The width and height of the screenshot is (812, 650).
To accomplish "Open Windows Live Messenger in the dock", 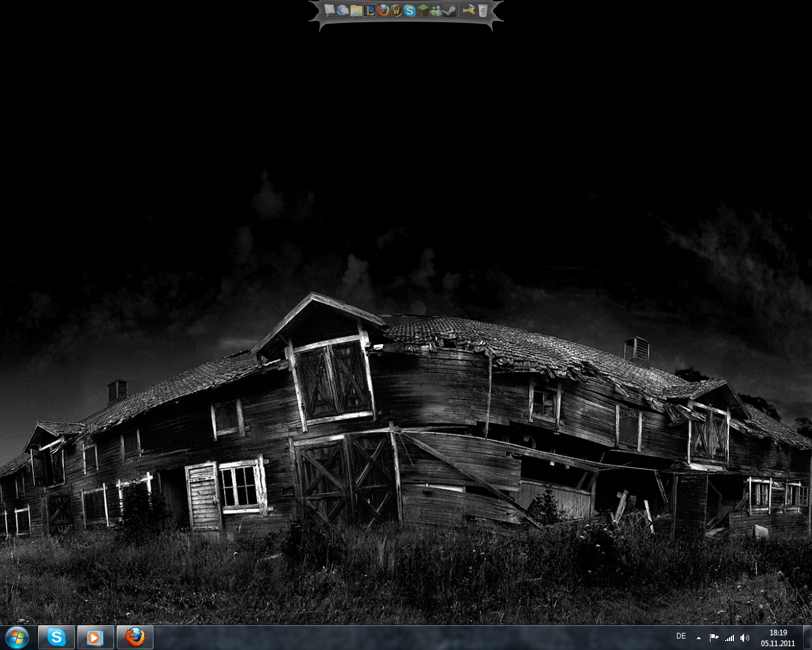I will coord(436,10).
